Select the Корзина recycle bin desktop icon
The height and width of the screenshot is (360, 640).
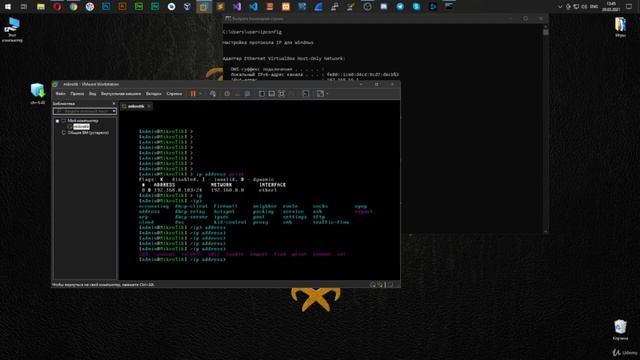[620, 330]
